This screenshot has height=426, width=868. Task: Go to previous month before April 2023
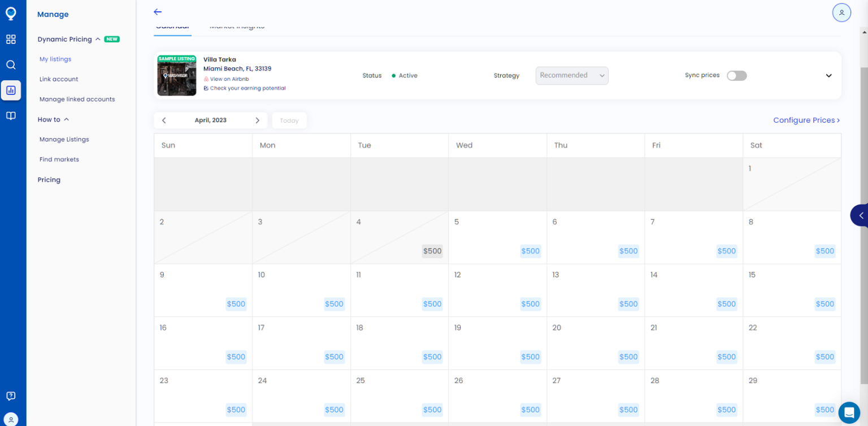164,120
